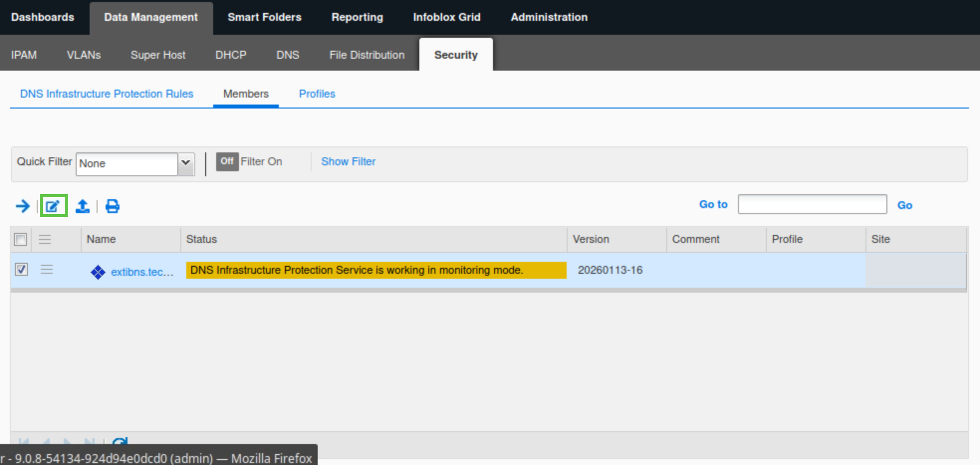The width and height of the screenshot is (980, 465).
Task: Click the export upward-arrow toolbar icon
Action: [x=83, y=206]
